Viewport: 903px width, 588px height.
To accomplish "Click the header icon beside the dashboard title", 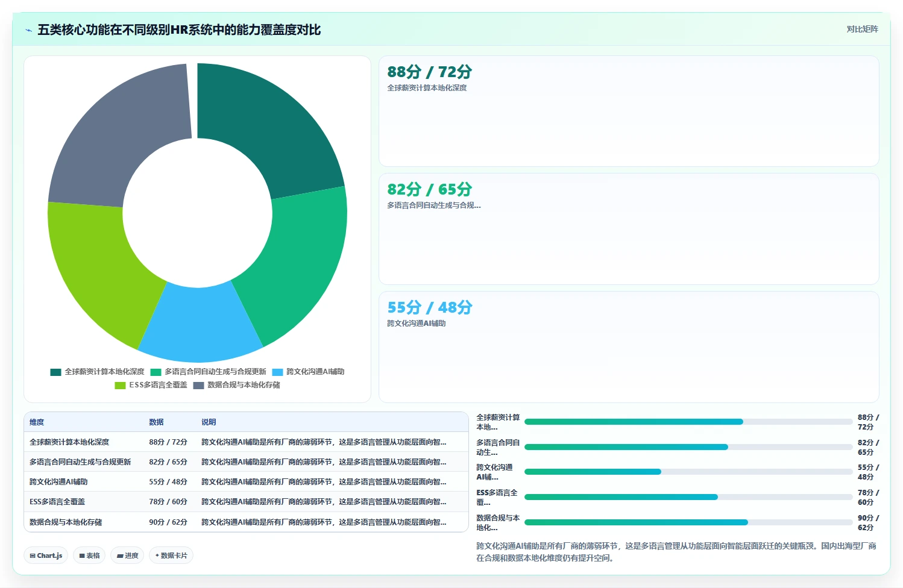I will (x=28, y=30).
